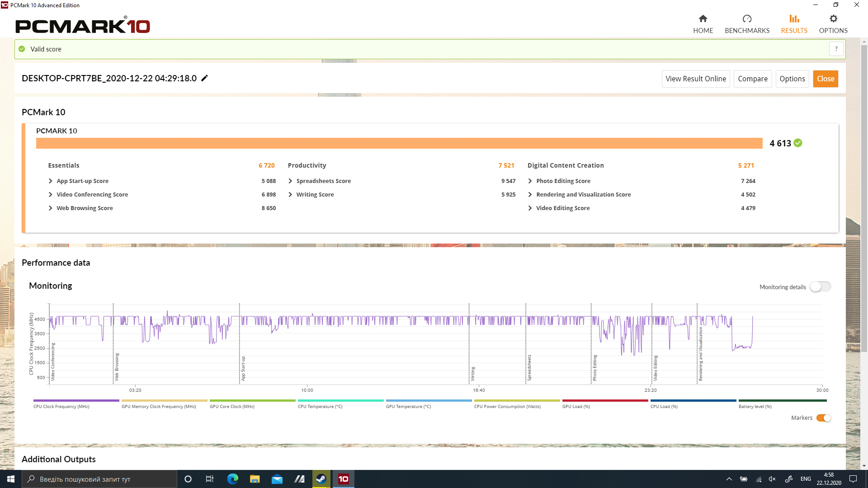Open Mail app from taskbar
Screen dimensions: 868x488
(x=277, y=479)
